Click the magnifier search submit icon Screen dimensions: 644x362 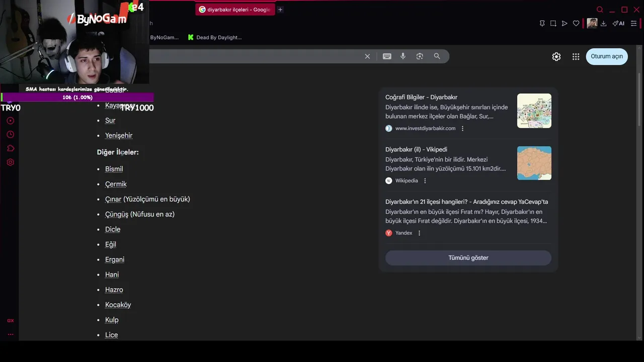click(437, 56)
